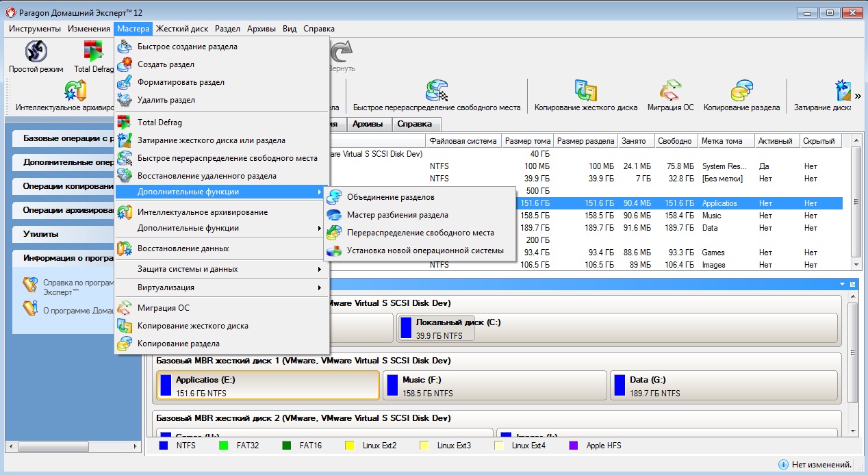Choose Форматировать раздел menu entry
This screenshot has width=868, height=475.
coord(222,82)
